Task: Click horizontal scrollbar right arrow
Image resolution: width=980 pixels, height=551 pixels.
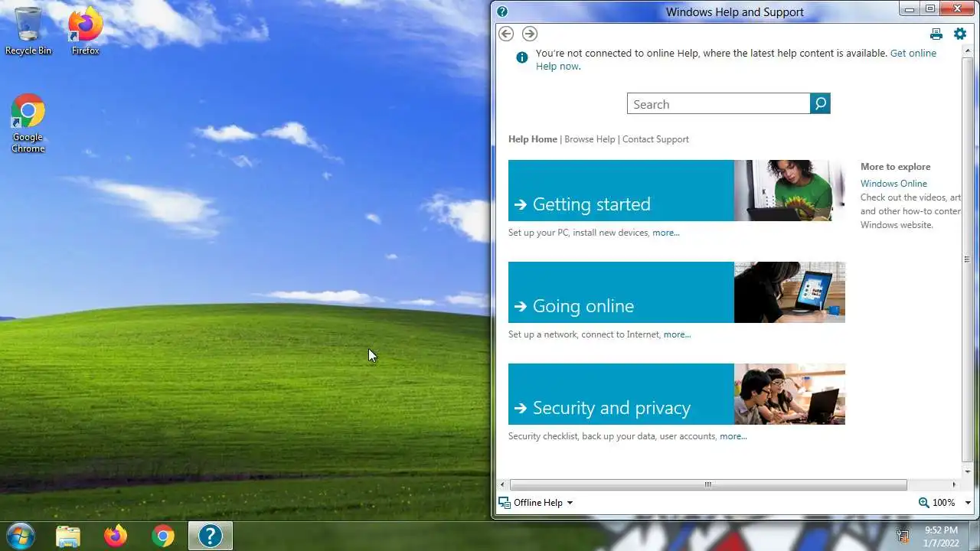Action: point(954,484)
